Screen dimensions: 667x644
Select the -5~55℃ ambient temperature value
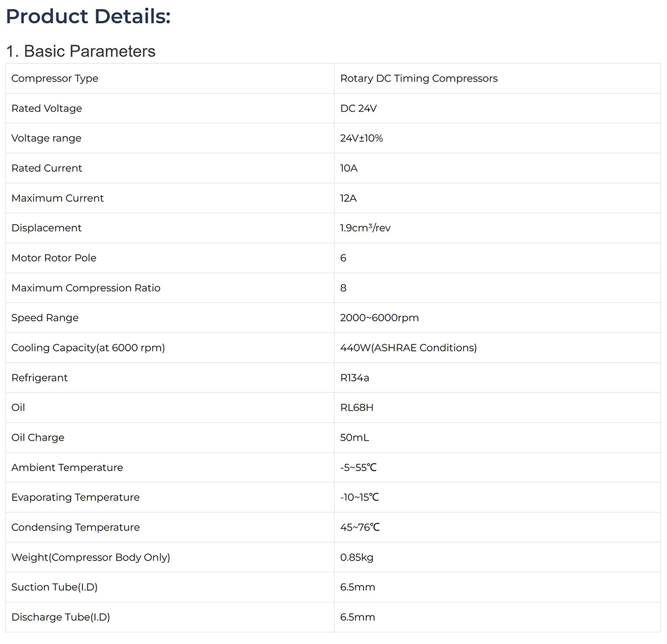pos(358,468)
